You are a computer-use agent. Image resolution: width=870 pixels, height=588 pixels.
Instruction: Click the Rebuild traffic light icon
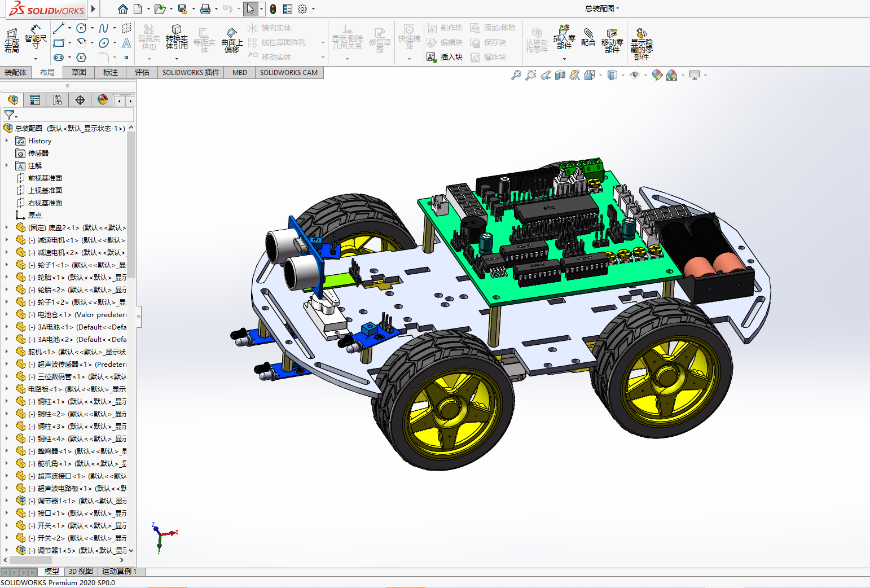click(273, 9)
